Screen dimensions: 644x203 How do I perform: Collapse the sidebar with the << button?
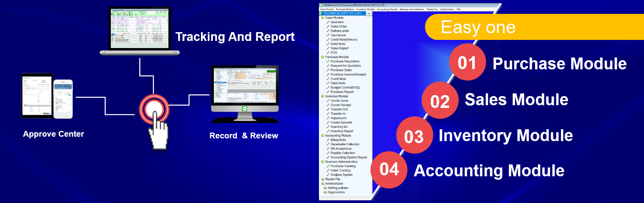pos(369,14)
